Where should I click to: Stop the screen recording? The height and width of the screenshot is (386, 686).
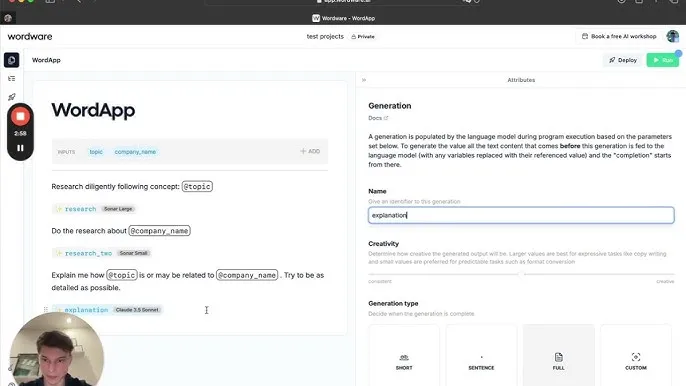click(x=20, y=116)
